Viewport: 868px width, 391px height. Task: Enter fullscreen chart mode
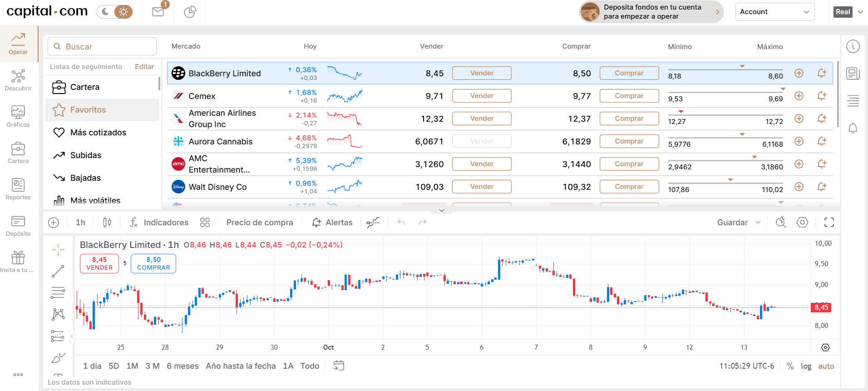[829, 222]
